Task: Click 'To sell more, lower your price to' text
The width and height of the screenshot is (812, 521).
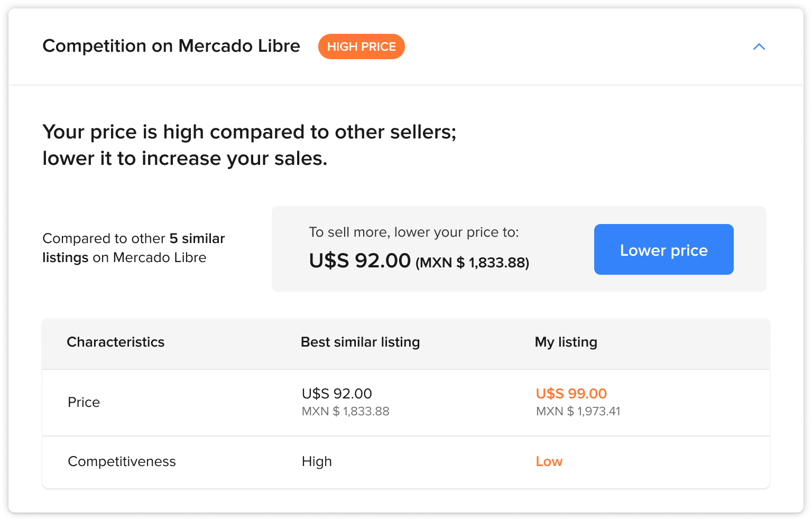Action: coord(414,232)
